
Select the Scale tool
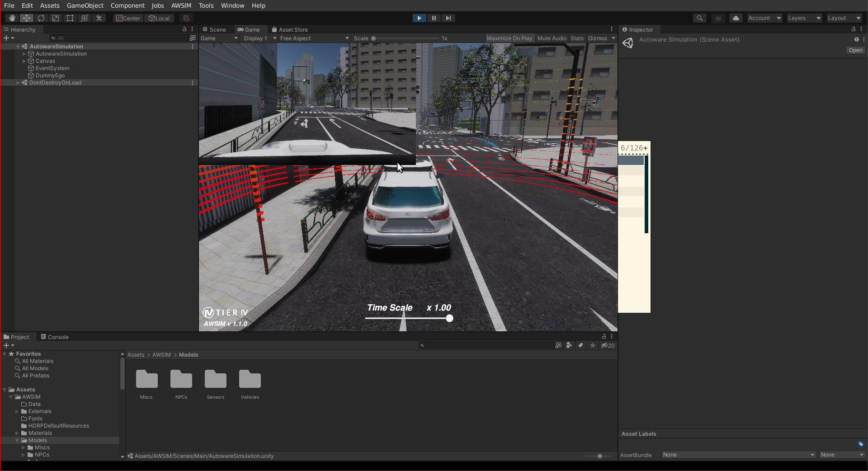tap(56, 18)
